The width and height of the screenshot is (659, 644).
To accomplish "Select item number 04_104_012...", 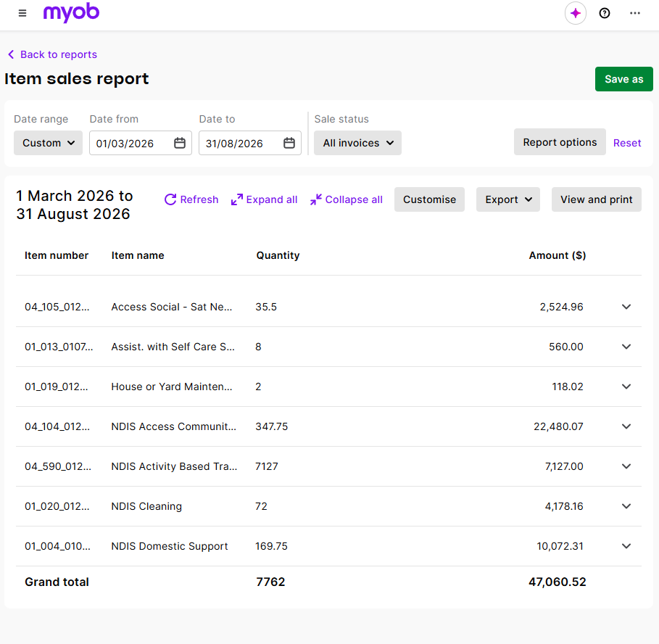I will click(x=57, y=426).
